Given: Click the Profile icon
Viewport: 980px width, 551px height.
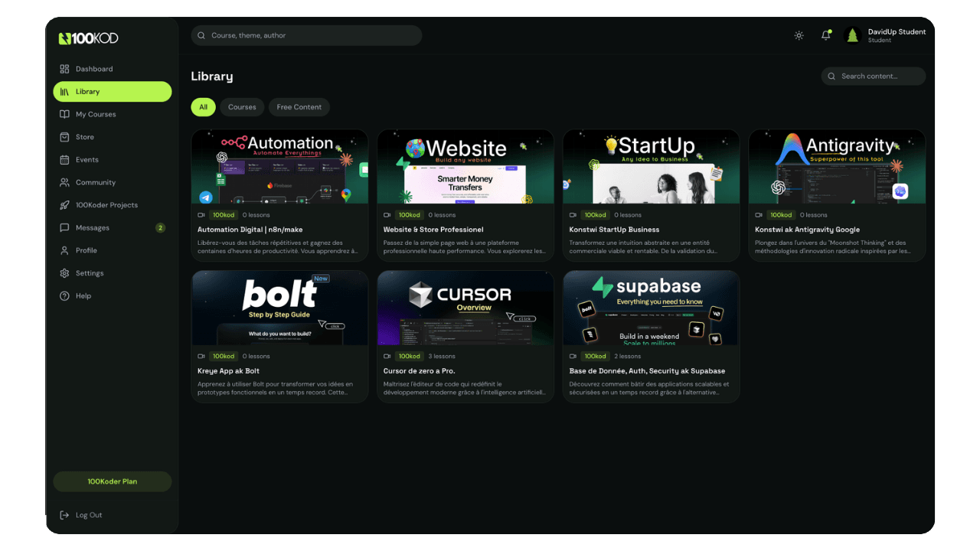Looking at the screenshot, I should coord(65,250).
